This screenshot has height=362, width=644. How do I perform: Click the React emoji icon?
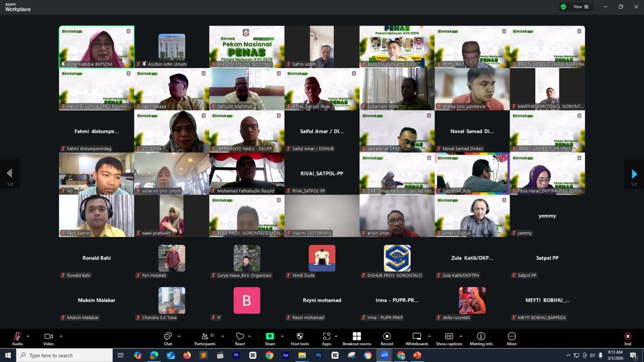click(x=240, y=336)
